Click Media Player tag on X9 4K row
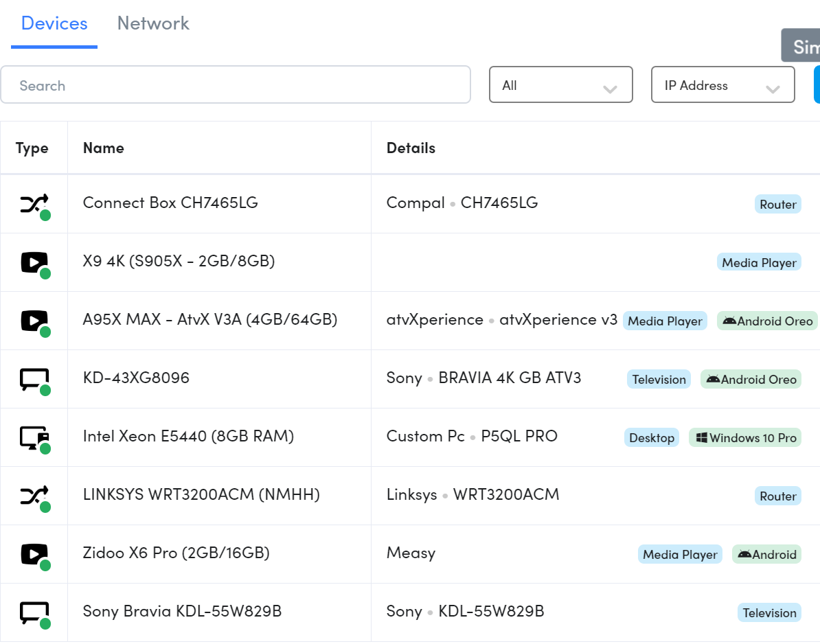820x644 pixels. pyautogui.click(x=760, y=262)
